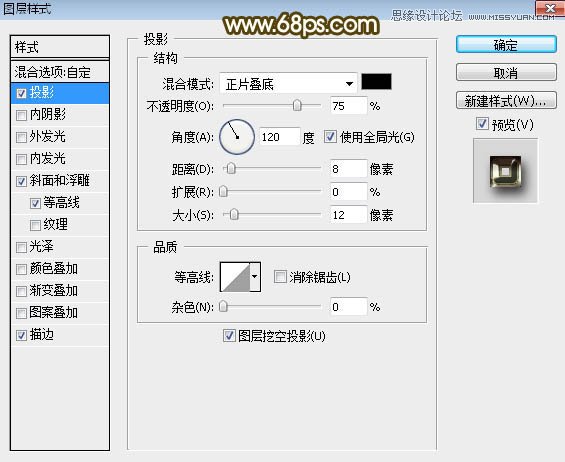Screen dimensions: 565x462
Task: Click the black shadow color swatch
Action: click(x=376, y=81)
